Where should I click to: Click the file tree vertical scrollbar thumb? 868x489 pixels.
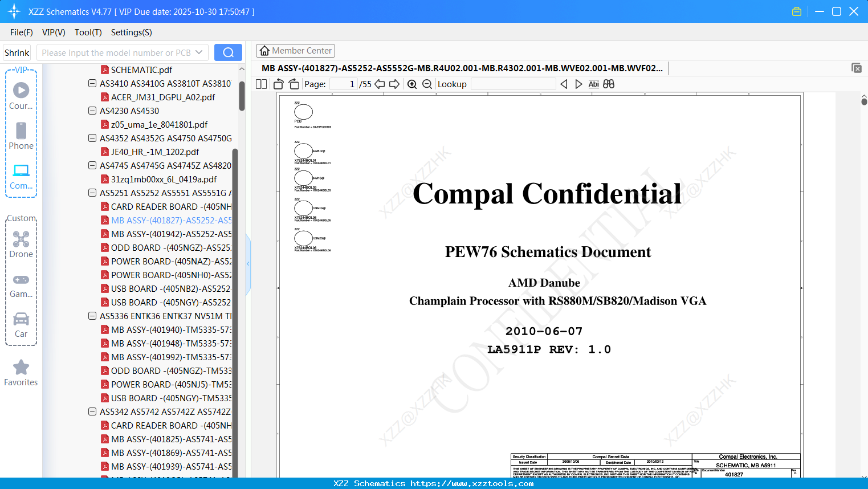(x=242, y=95)
